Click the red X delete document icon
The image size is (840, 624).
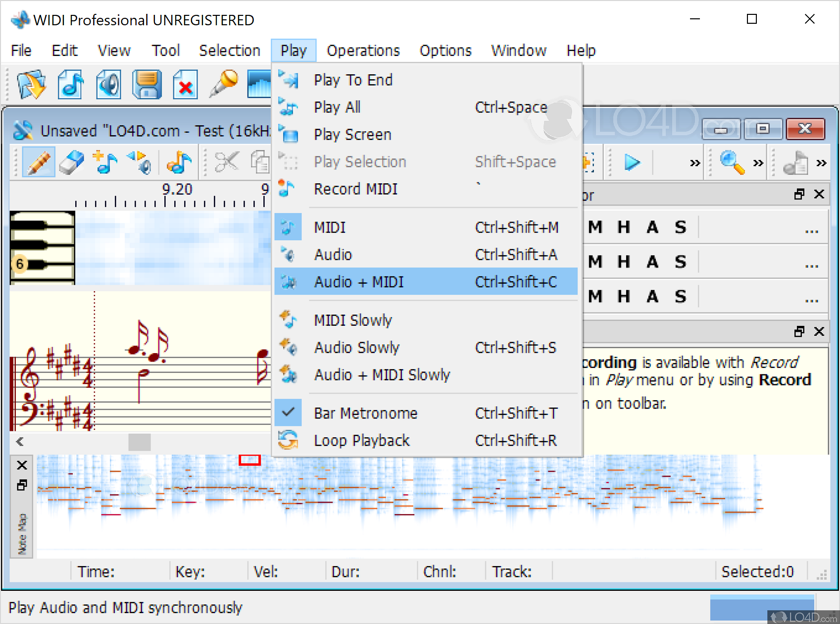click(185, 84)
